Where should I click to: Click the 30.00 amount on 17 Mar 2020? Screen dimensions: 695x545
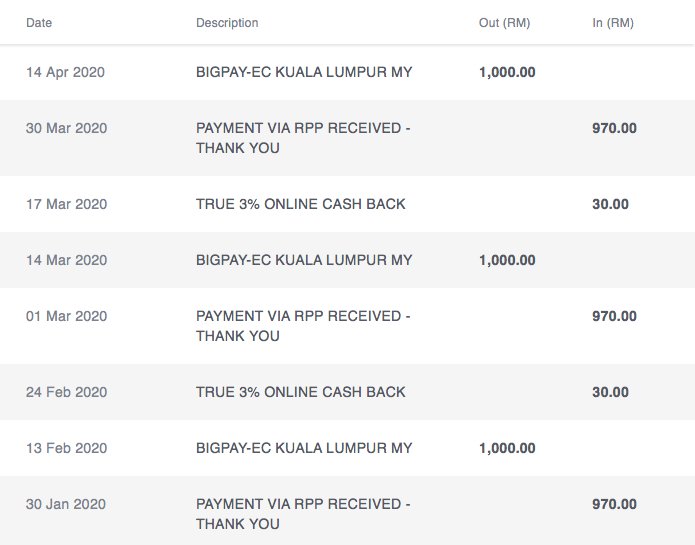[610, 204]
